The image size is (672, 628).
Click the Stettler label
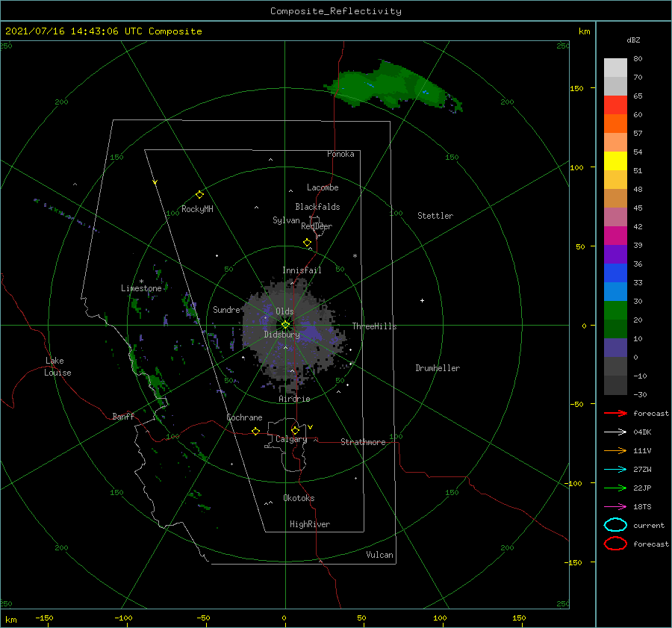(435, 216)
